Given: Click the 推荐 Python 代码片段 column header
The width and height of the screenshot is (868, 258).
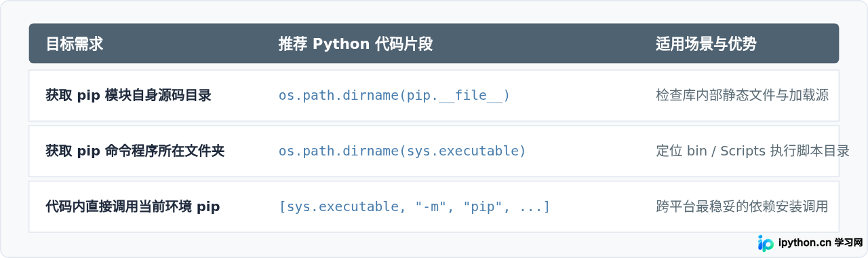Looking at the screenshot, I should point(355,44).
